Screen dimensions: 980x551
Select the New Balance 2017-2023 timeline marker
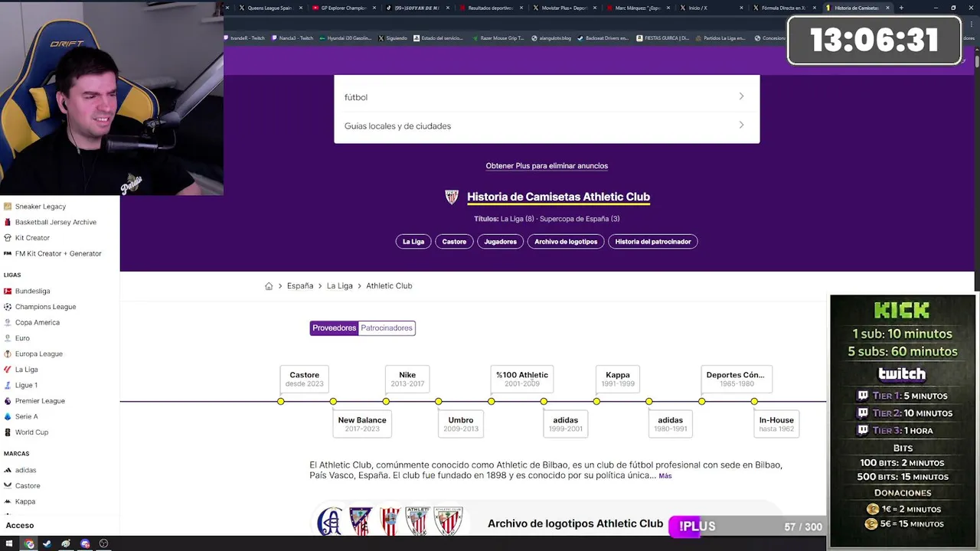point(333,402)
